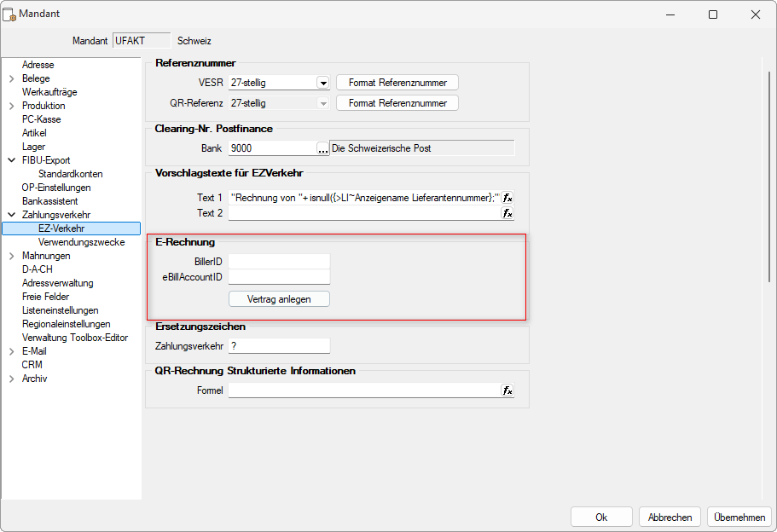This screenshot has height=532, width=777.
Task: Open formula editor for Text 2
Action: click(507, 213)
